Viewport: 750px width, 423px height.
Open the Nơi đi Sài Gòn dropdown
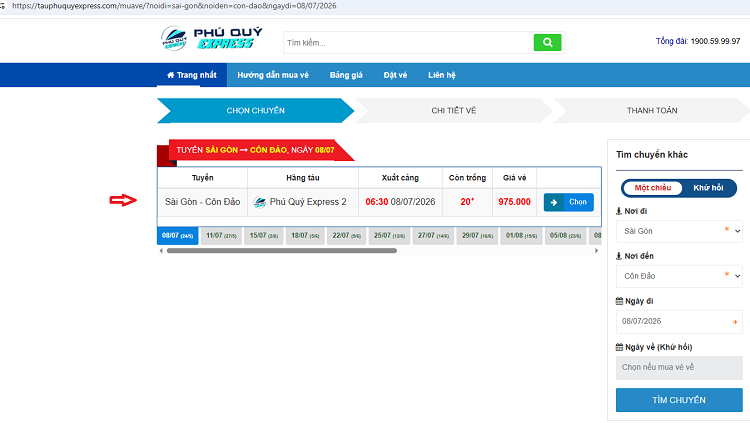[x=679, y=231]
